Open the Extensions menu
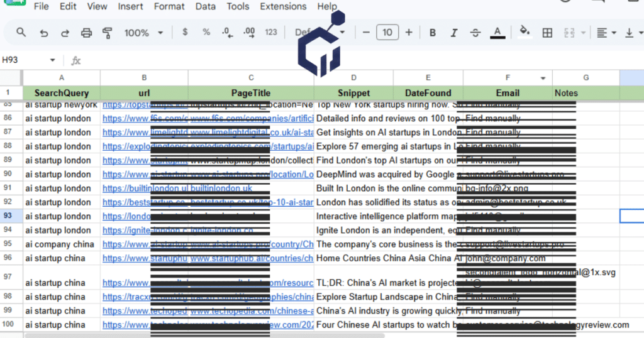 pyautogui.click(x=283, y=6)
